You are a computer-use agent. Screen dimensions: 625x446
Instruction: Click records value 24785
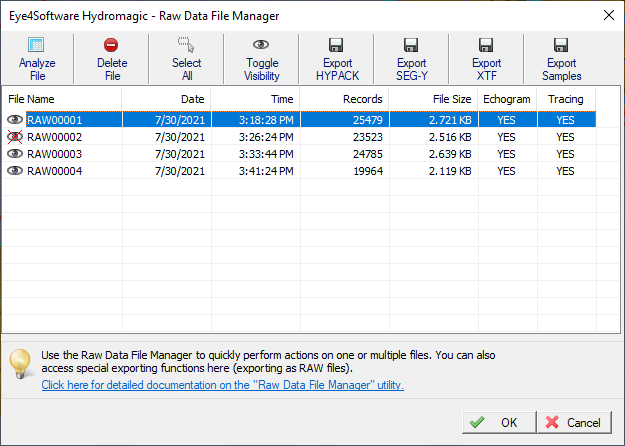[368, 154]
